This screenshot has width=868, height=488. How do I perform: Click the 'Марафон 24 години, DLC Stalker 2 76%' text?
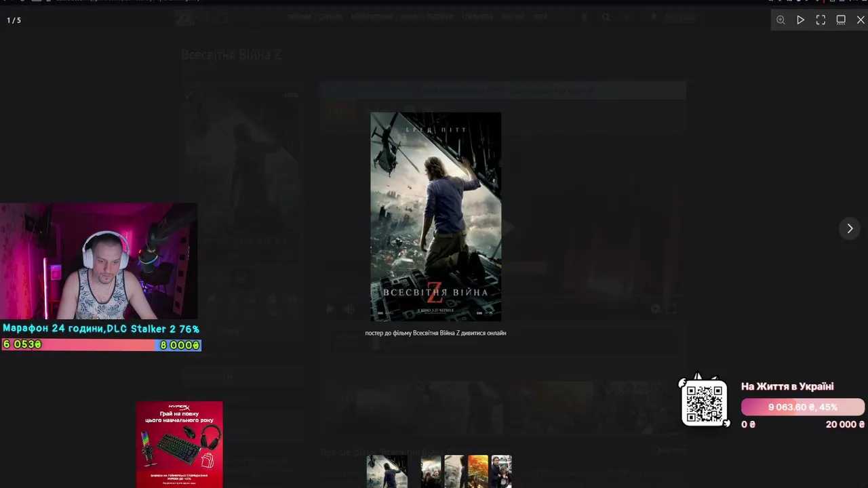pos(101,329)
